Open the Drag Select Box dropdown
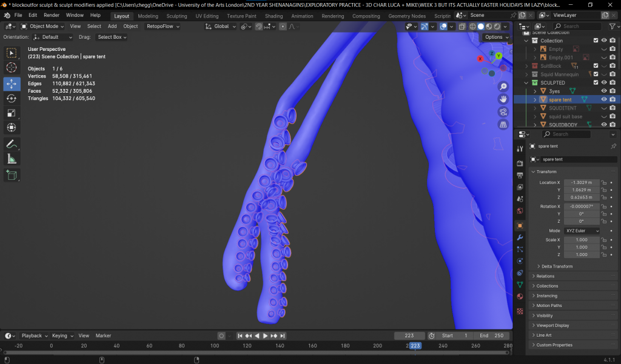 tap(112, 37)
